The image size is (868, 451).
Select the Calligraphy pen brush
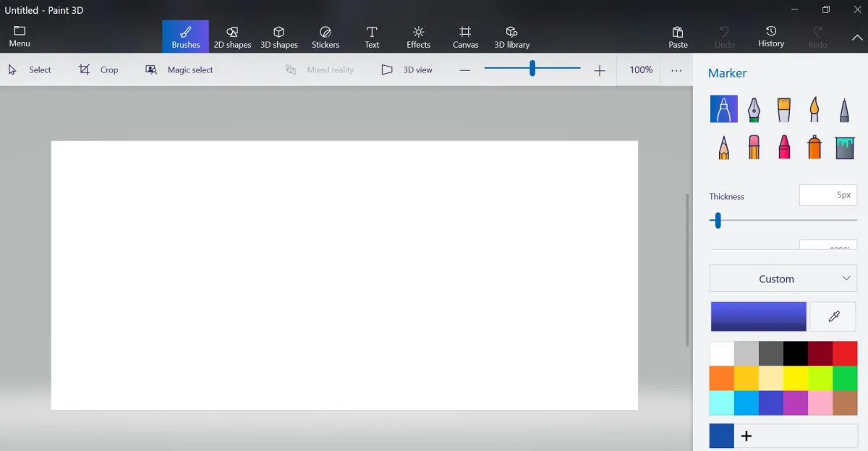[x=754, y=109]
